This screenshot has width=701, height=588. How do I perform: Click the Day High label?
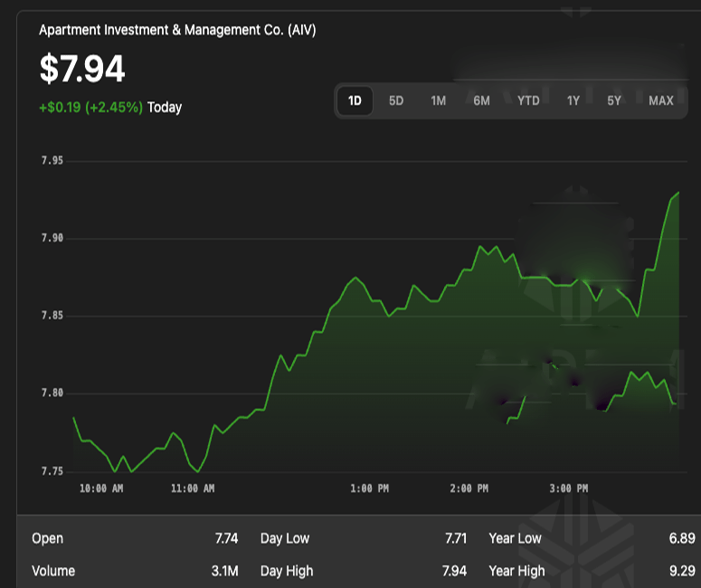(287, 571)
